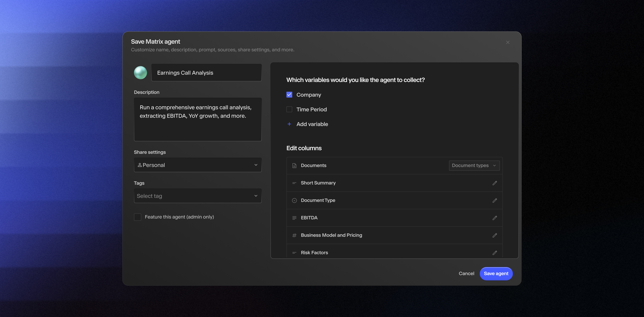Click the plus icon to add a variable
This screenshot has width=644, height=317.
(x=289, y=124)
